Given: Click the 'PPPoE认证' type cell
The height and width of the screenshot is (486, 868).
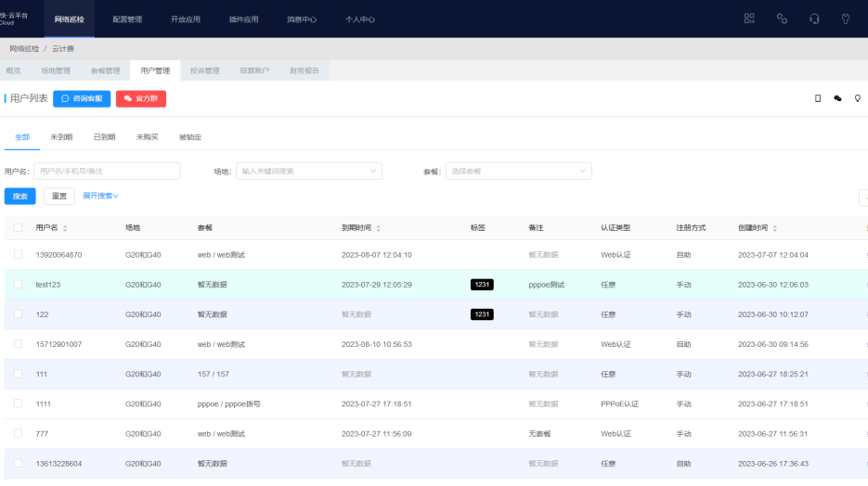Looking at the screenshot, I should point(620,404).
